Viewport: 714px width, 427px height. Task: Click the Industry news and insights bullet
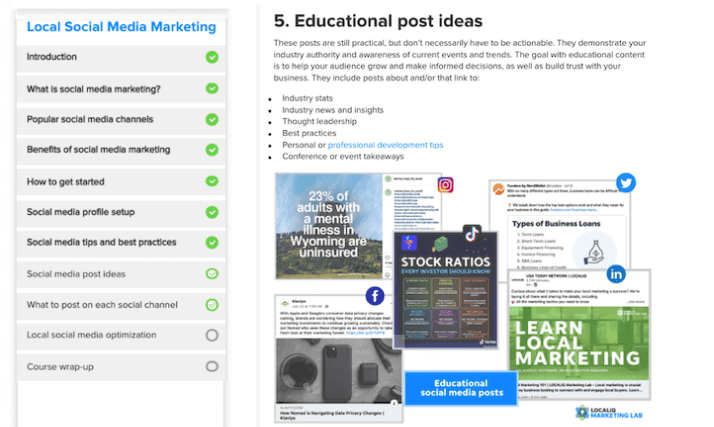click(333, 110)
